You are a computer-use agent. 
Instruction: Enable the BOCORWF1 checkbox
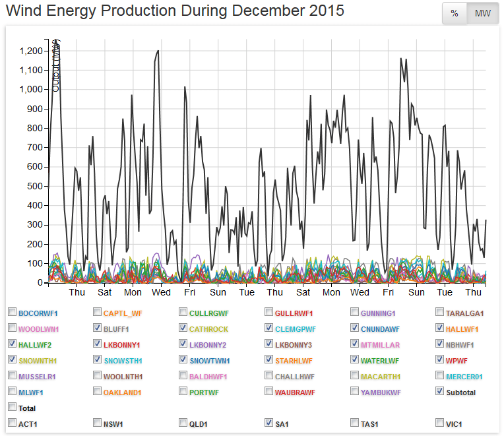[12, 313]
